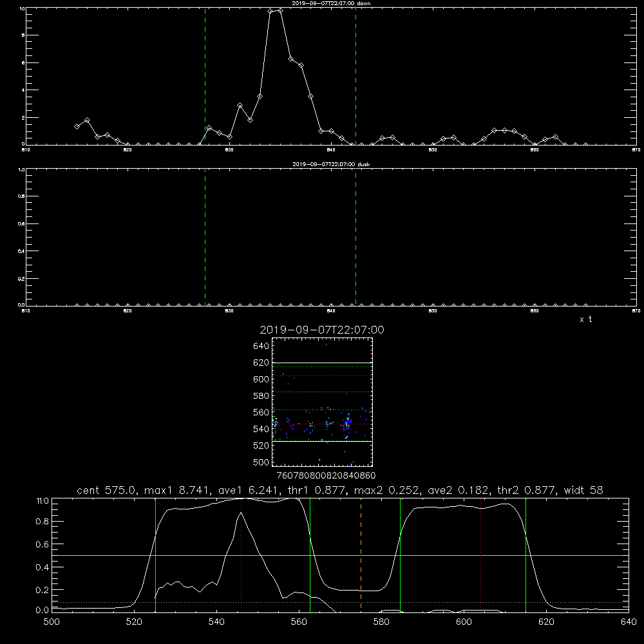Click the x-axis label '580' of the bottom plot

(381, 622)
